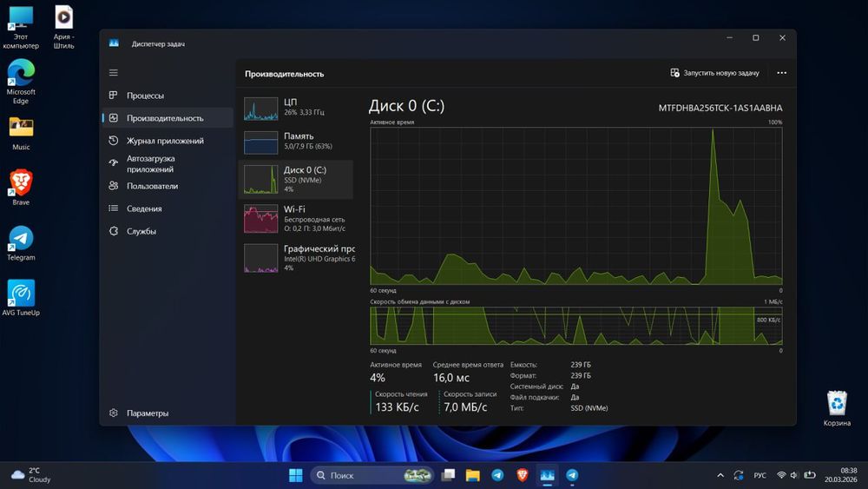Click the Поиск taskbar search box
The image size is (868, 489).
(371, 475)
